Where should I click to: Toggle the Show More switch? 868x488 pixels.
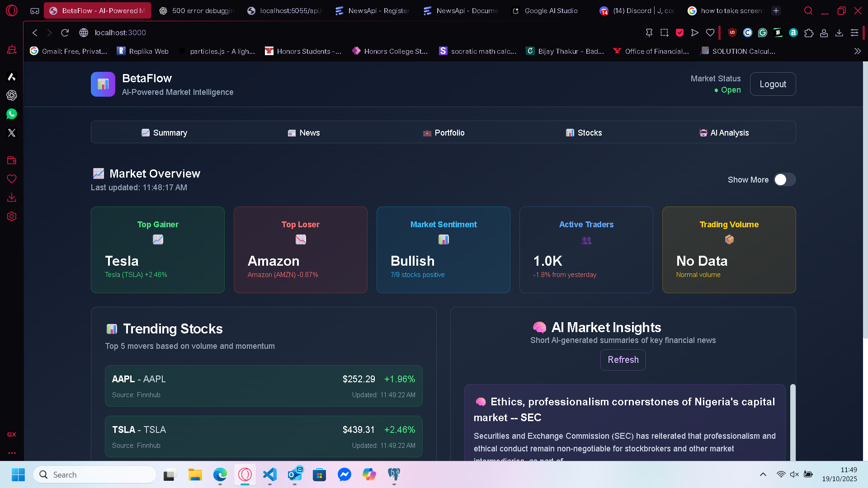[x=784, y=180]
